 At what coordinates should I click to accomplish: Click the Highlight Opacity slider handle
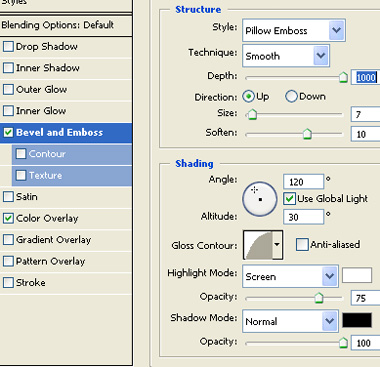coord(319,298)
